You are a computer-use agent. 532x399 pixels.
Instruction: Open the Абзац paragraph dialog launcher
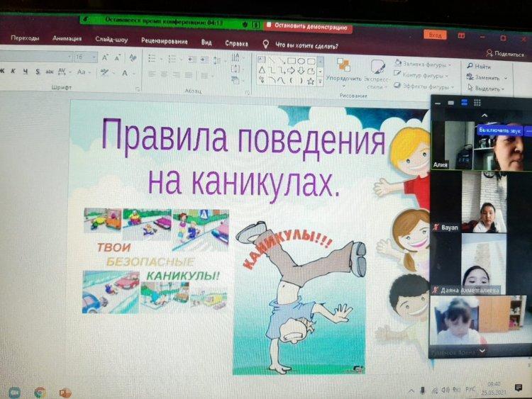coord(248,93)
